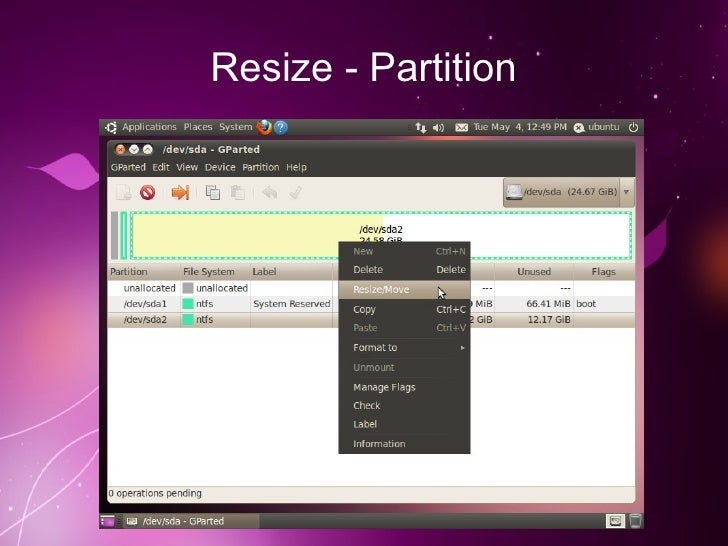This screenshot has width=728, height=546.
Task: Open the Places menu in top panel
Action: 198,127
